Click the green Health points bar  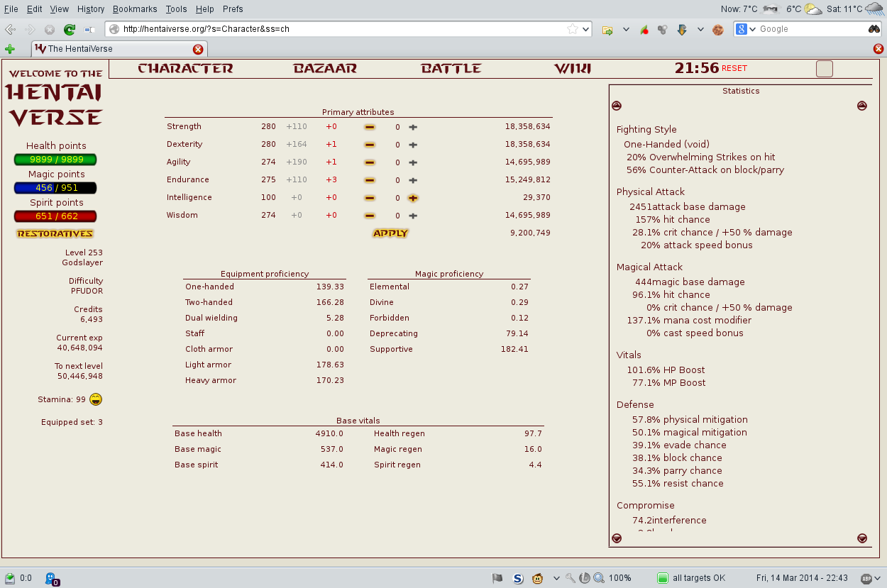(55, 160)
